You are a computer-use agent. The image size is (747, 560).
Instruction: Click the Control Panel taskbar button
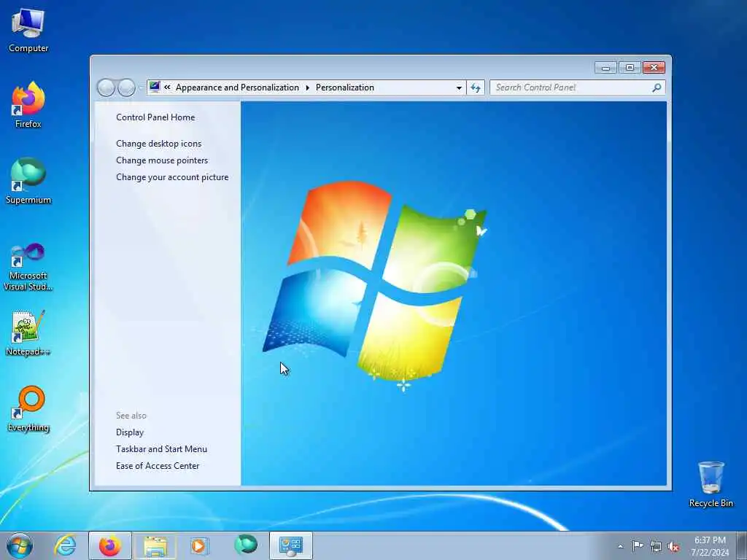[x=291, y=545]
